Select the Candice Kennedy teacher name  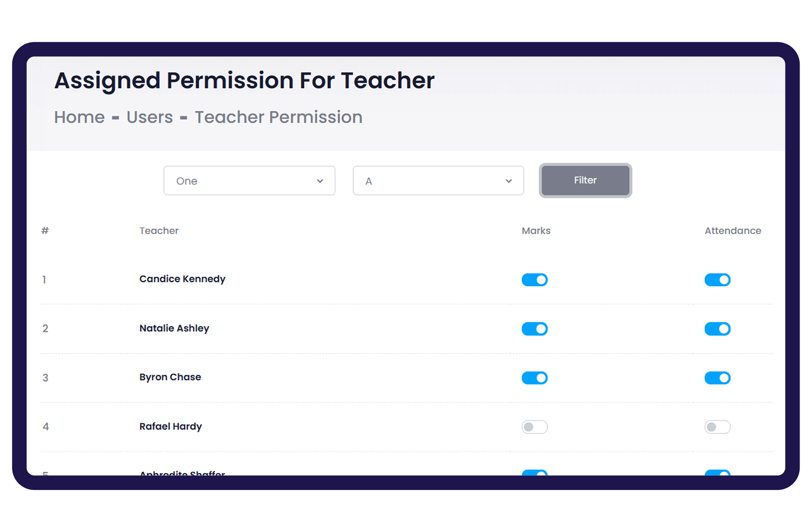pyautogui.click(x=182, y=279)
